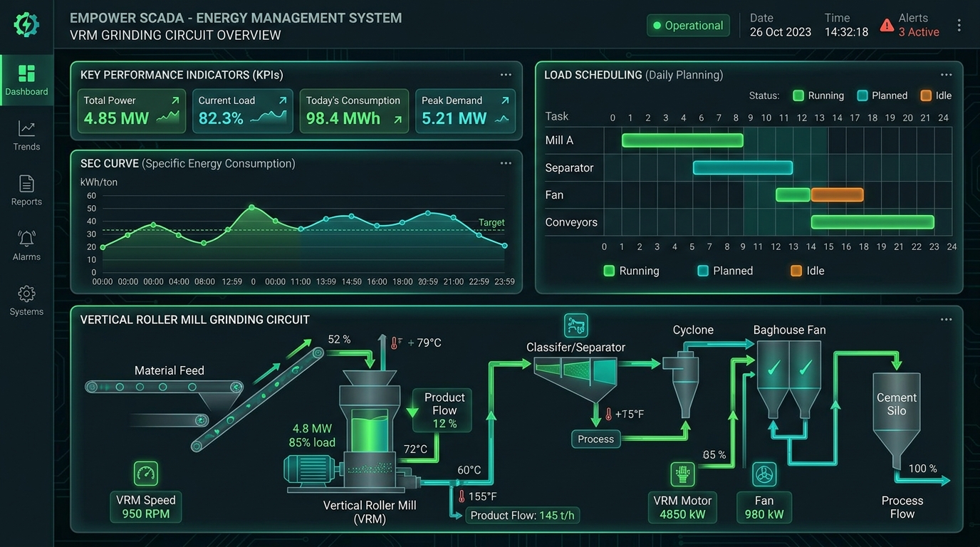The width and height of the screenshot is (980, 547).
Task: Click the date 26 Oct 2023
Action: [x=781, y=32]
